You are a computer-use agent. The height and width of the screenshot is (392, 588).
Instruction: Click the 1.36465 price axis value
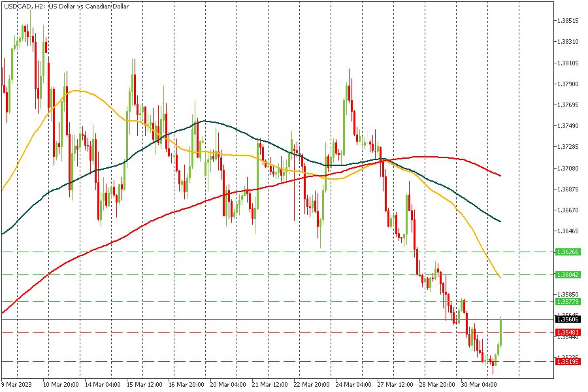tap(568, 231)
